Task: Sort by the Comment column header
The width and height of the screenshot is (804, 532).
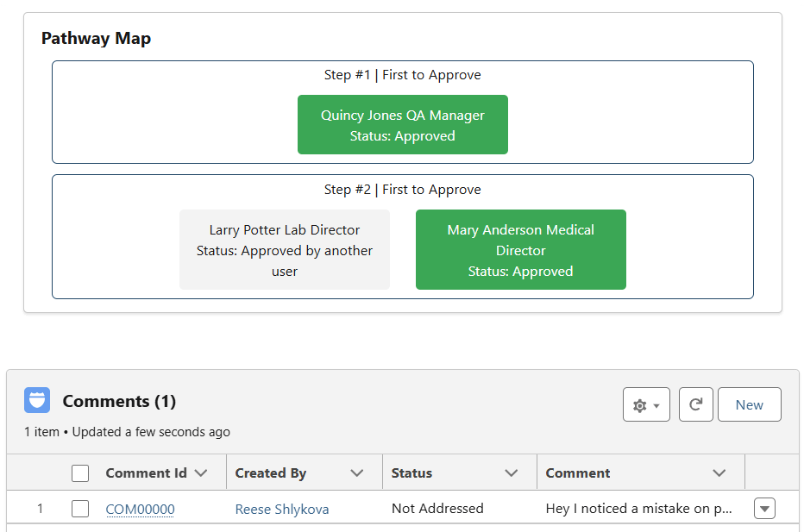Action: (578, 473)
